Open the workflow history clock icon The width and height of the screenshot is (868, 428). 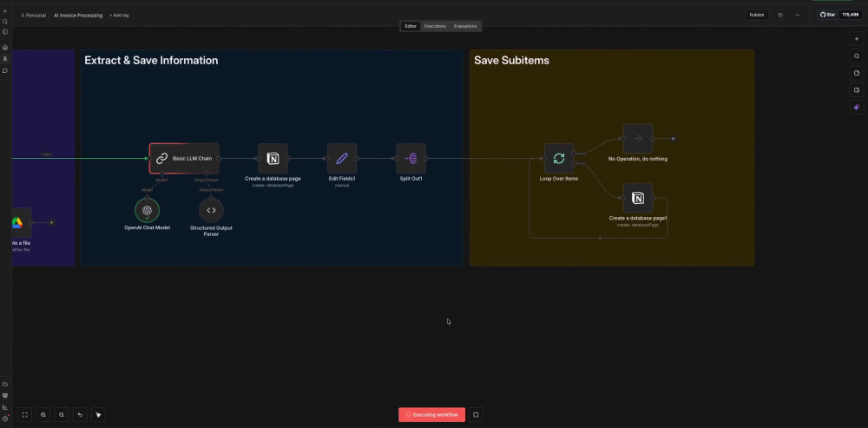pyautogui.click(x=780, y=15)
